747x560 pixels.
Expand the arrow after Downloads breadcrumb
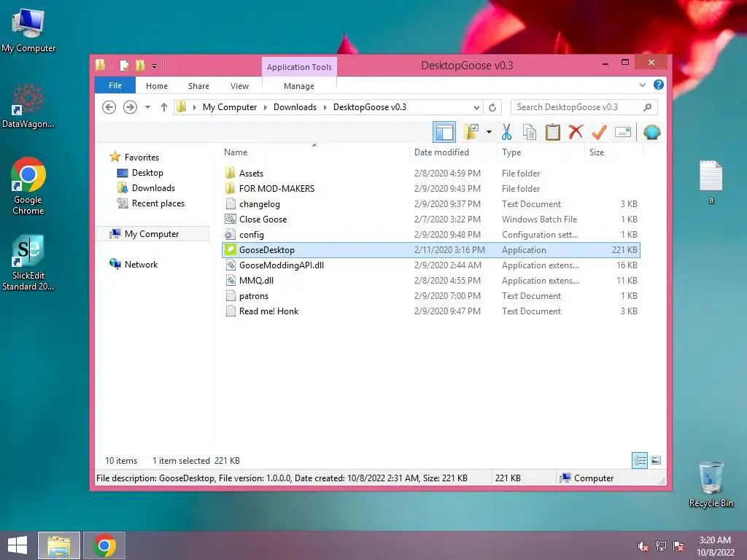click(x=325, y=108)
